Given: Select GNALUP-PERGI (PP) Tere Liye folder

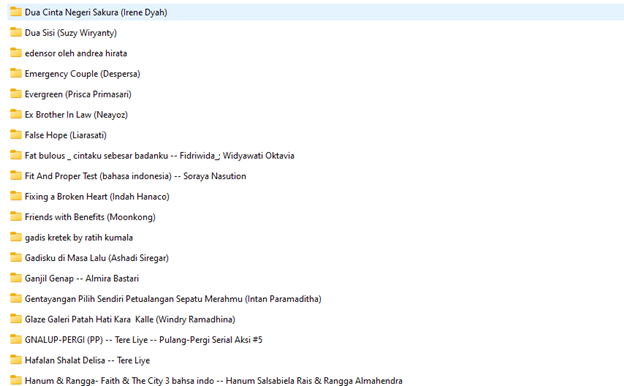Looking at the screenshot, I should click(x=144, y=340).
